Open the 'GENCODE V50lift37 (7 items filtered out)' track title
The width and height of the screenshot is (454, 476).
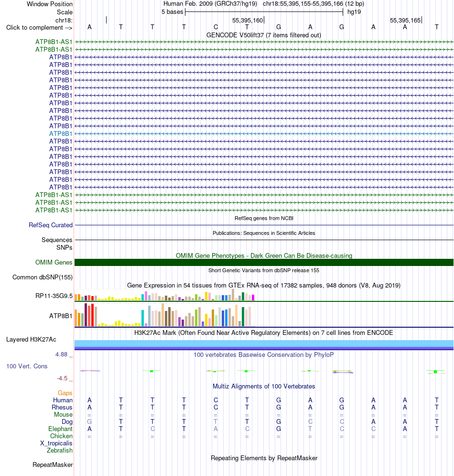click(263, 35)
